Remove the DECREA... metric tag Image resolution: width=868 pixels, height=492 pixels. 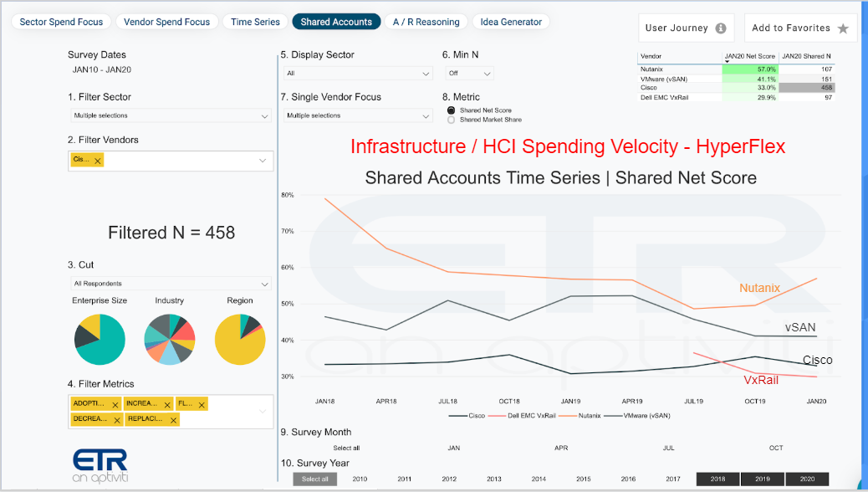point(117,420)
